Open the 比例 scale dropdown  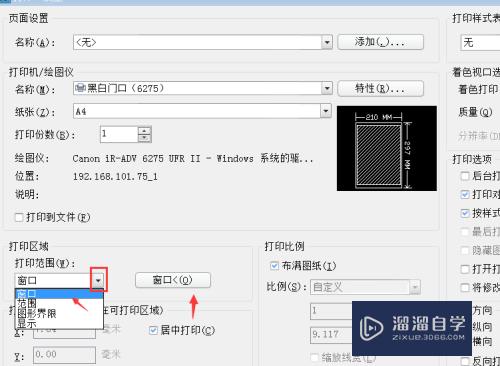click(x=415, y=287)
